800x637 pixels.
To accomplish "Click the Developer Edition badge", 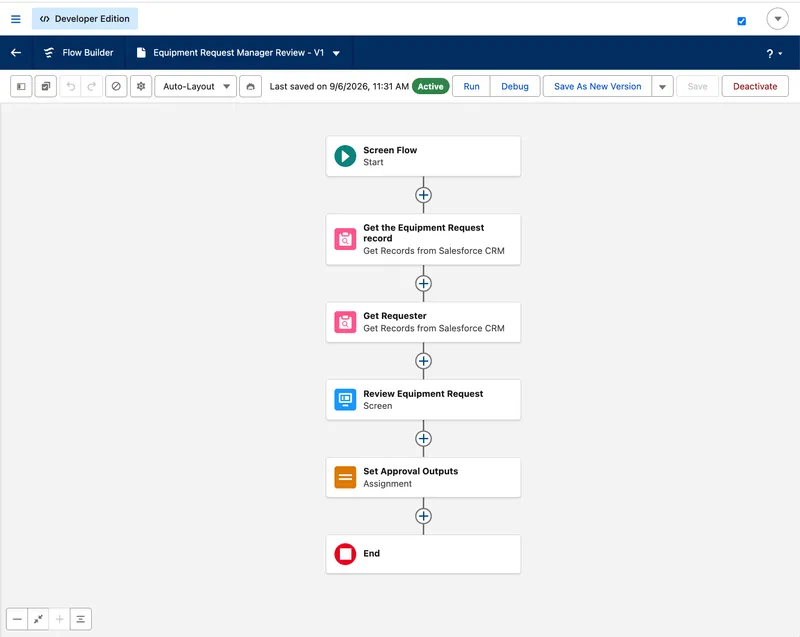I will pos(85,19).
